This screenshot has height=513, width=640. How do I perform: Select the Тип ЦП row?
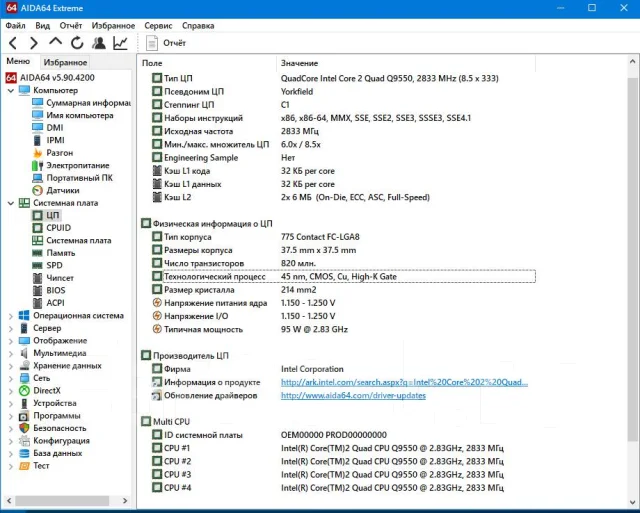tap(343, 78)
